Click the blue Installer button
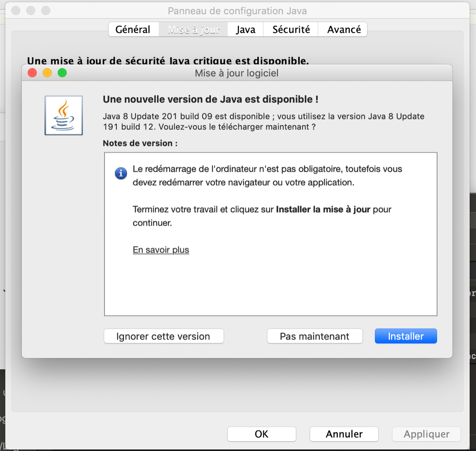This screenshot has width=476, height=451. pos(405,336)
